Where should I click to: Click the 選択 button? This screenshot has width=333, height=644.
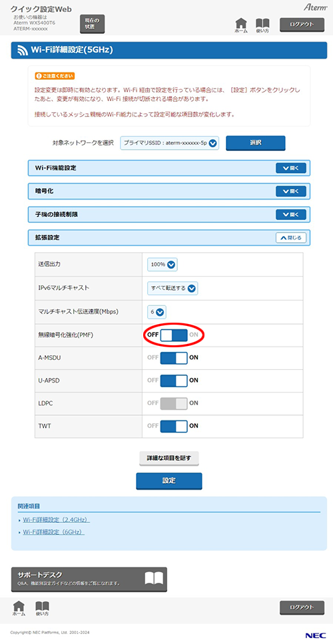coord(255,143)
